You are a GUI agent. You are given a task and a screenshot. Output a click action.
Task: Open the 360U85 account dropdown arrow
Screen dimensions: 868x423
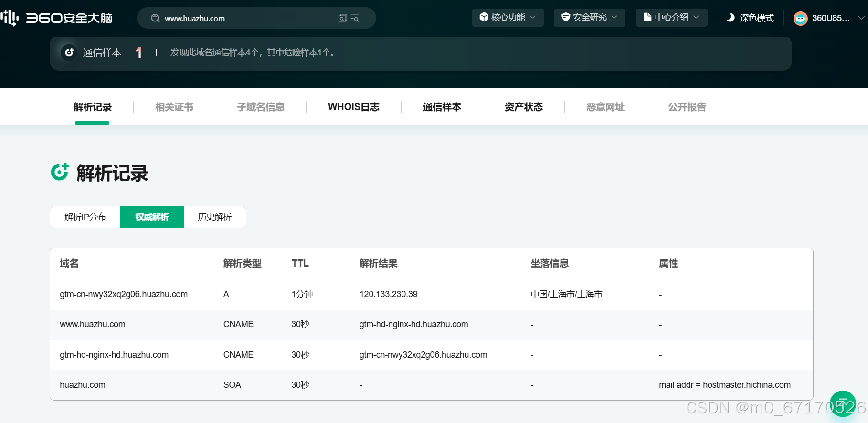861,18
